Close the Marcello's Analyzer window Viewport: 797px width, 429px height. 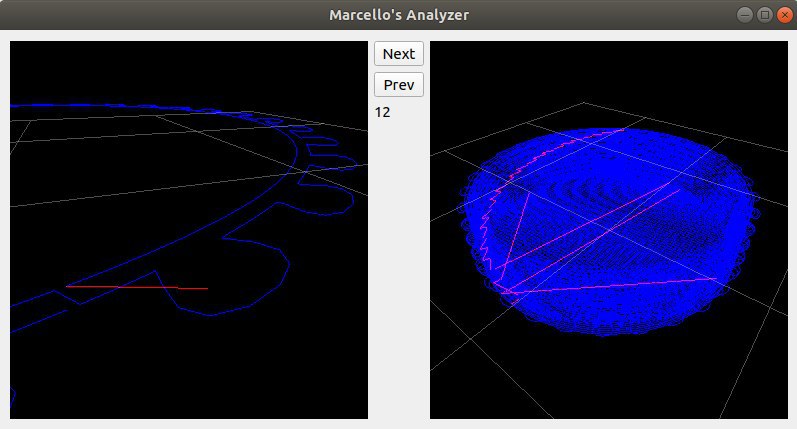point(784,15)
